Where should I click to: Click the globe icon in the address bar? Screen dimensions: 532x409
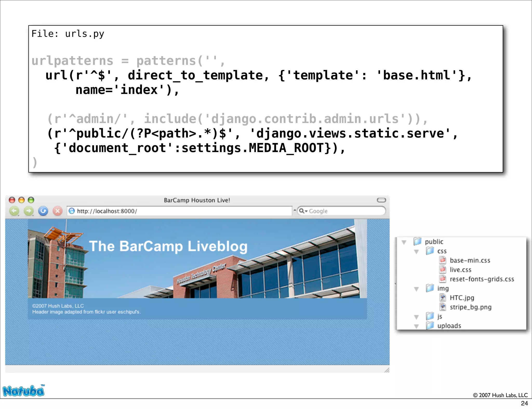click(x=72, y=211)
